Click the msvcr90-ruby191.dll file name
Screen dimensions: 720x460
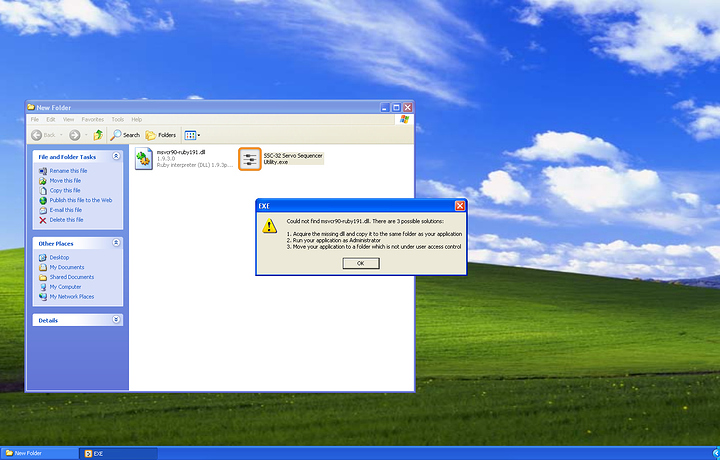pos(181,152)
